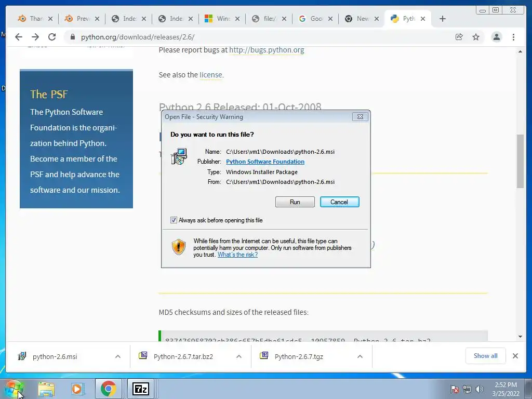Close the active Python tab
Screen dimensions: 532x399
[x=423, y=19]
